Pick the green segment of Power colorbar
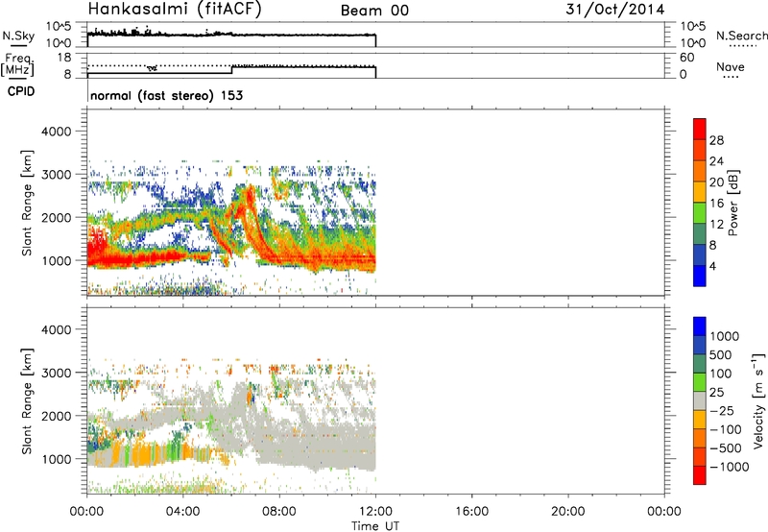768x532 pixels. (x=700, y=213)
